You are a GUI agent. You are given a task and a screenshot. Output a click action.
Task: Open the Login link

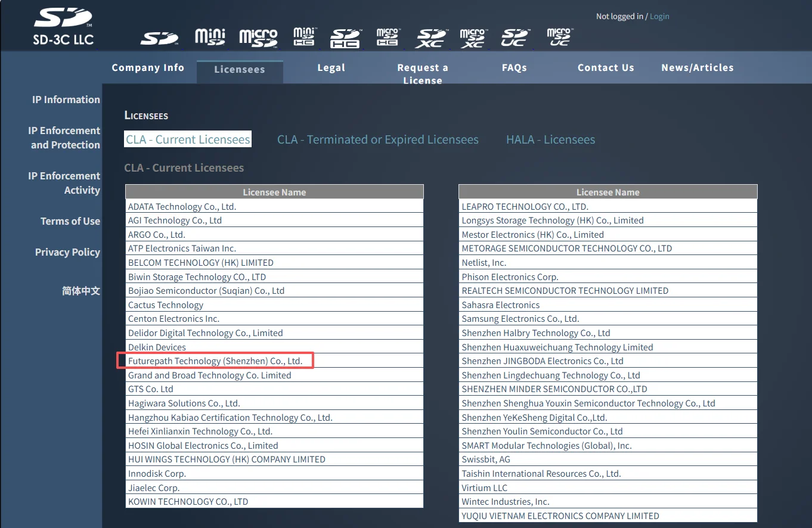pos(659,16)
